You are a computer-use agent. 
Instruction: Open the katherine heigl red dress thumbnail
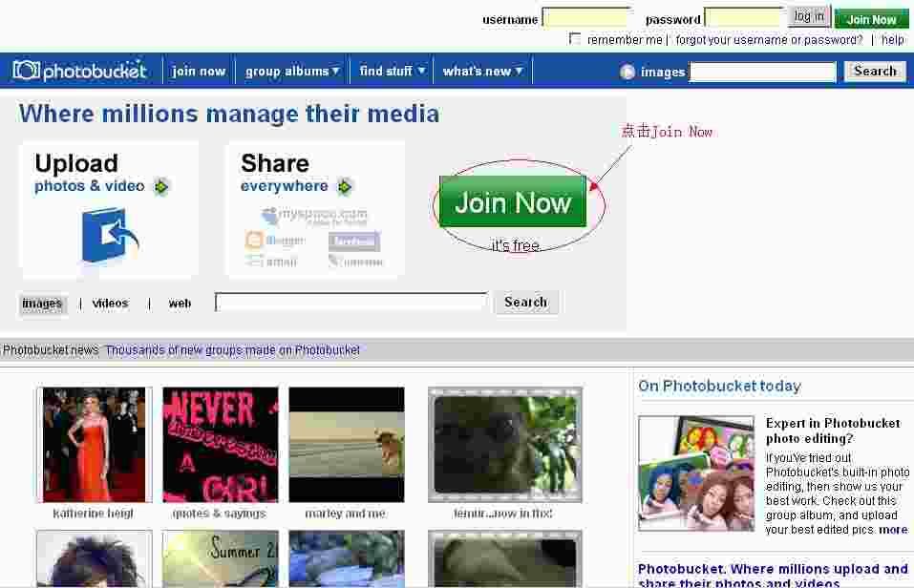pyautogui.click(x=94, y=445)
